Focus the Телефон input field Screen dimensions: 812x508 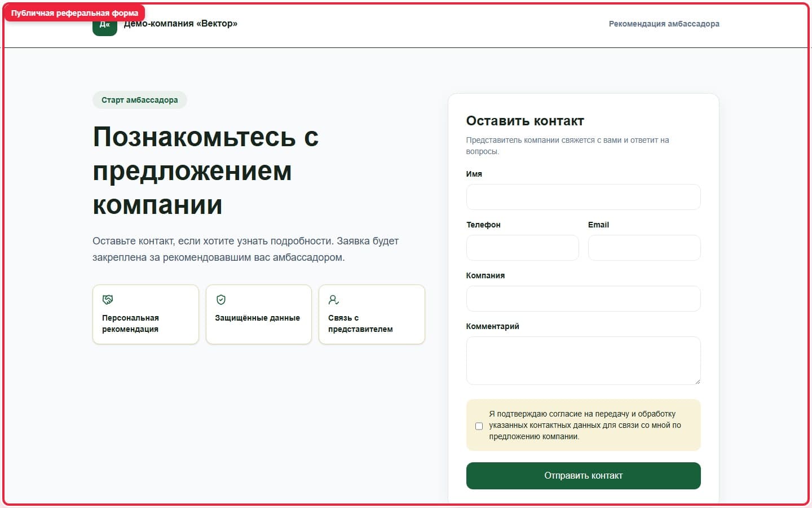(x=522, y=248)
